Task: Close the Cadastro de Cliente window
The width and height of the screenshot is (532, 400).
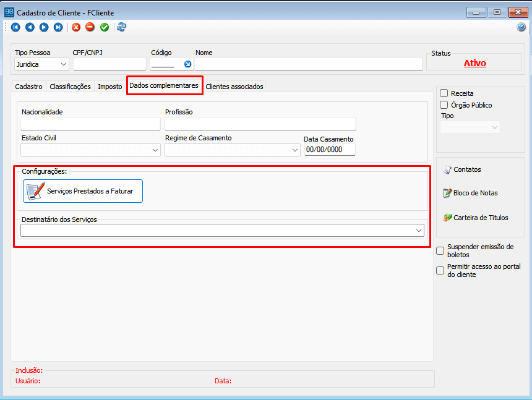Action: [518, 12]
